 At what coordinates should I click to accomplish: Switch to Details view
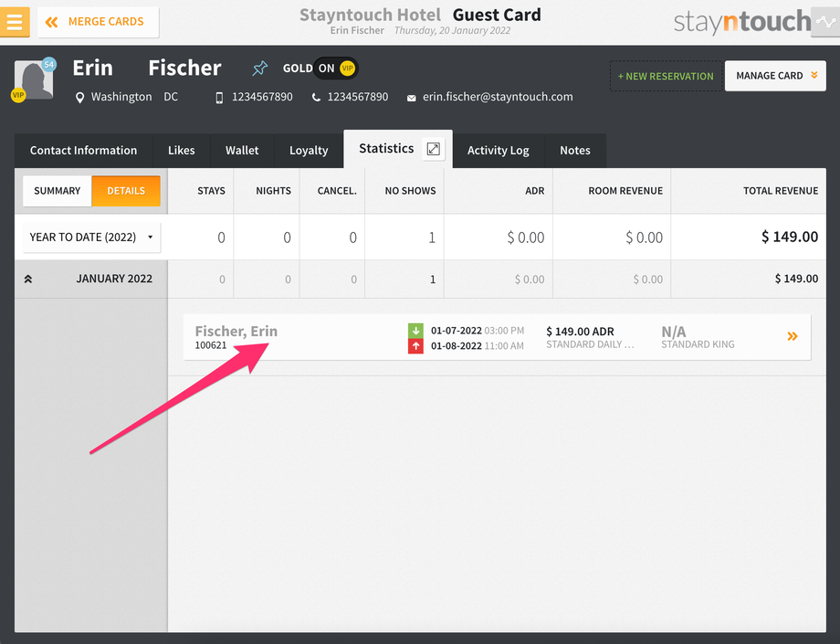pos(126,191)
